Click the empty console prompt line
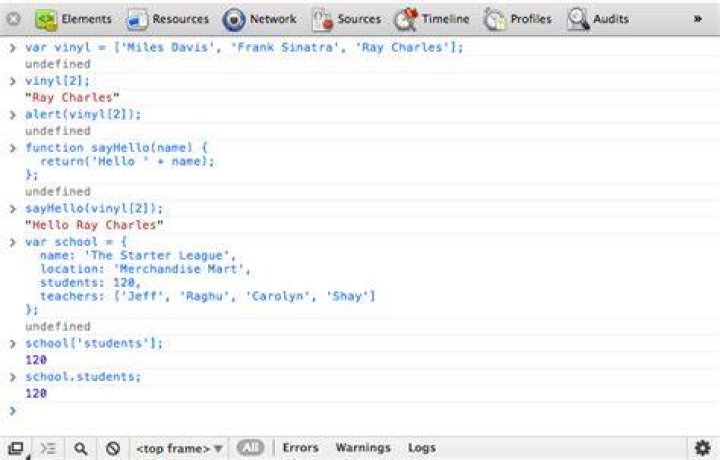This screenshot has height=460, width=720. 360,410
